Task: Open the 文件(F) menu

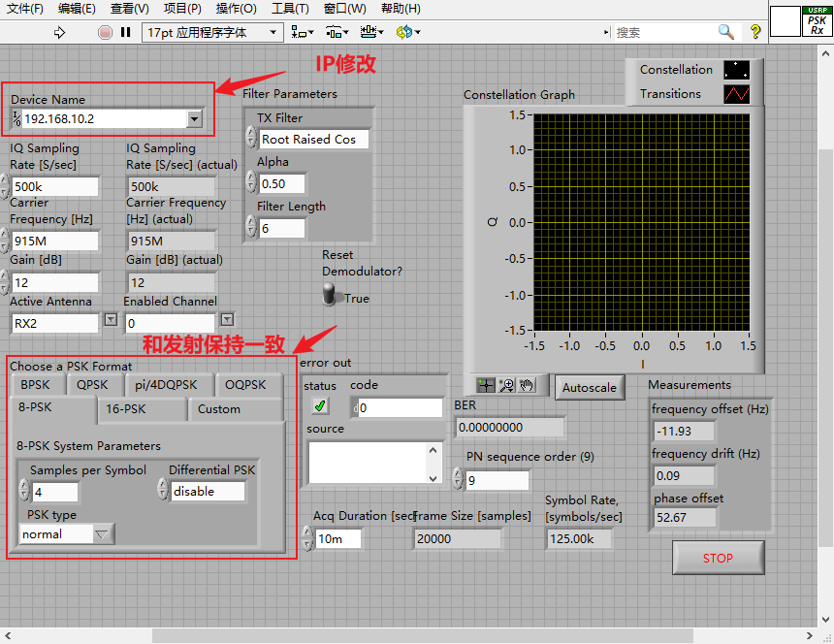Action: (24, 9)
